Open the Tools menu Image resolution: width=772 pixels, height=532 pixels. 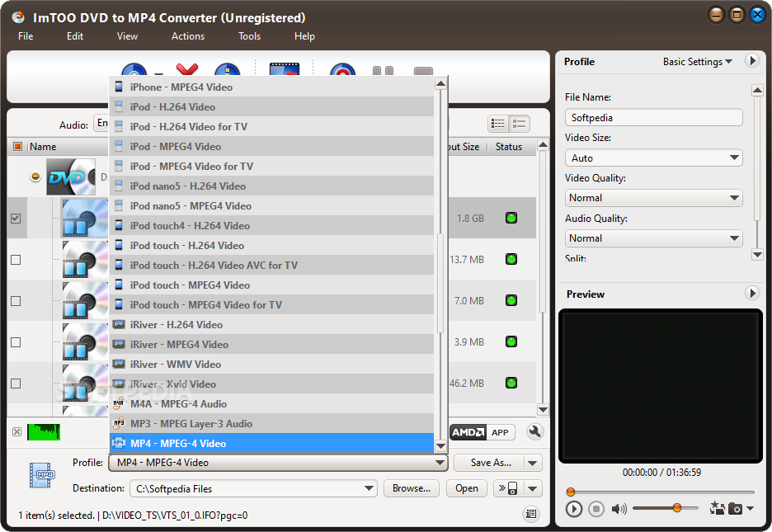point(249,36)
